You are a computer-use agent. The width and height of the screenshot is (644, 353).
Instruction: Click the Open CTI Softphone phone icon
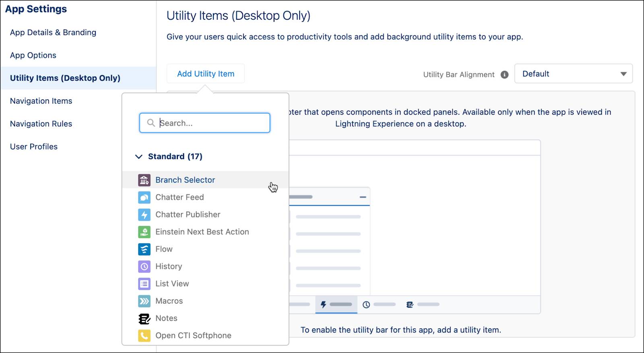tap(144, 336)
